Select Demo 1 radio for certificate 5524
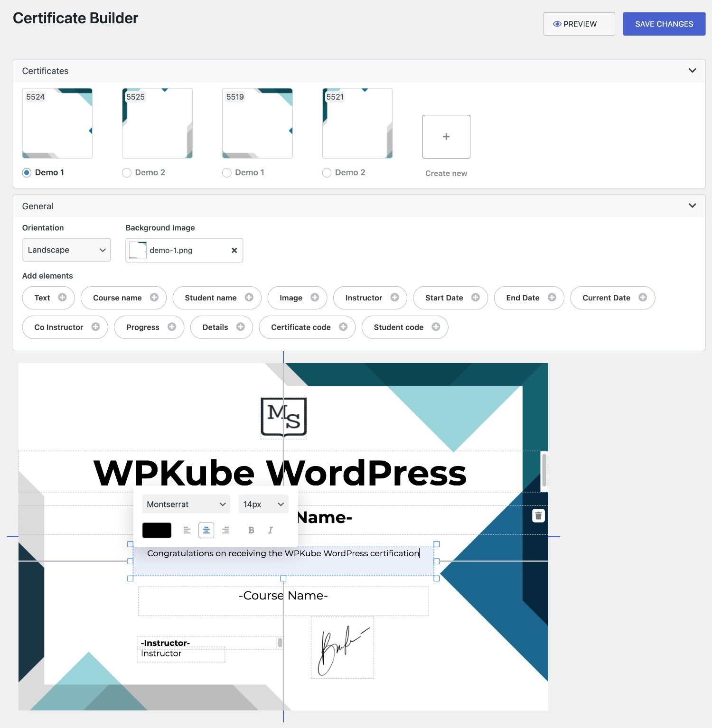712x728 pixels. click(x=27, y=173)
